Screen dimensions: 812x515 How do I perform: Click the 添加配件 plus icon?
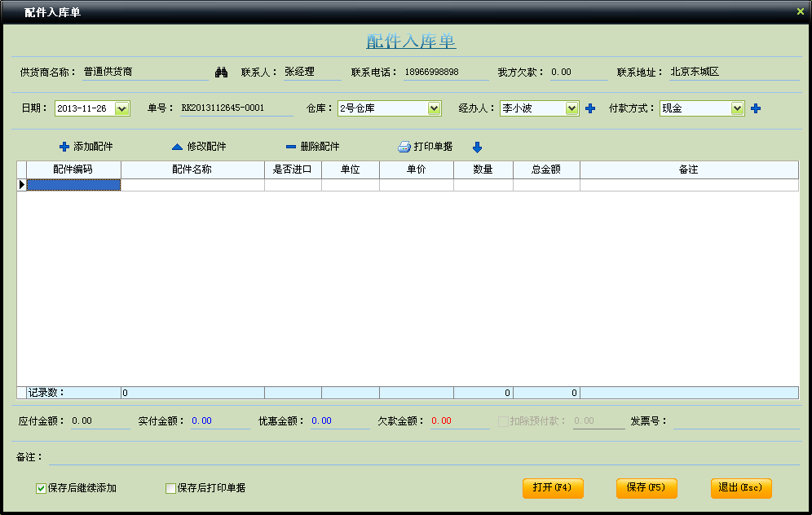coord(64,147)
